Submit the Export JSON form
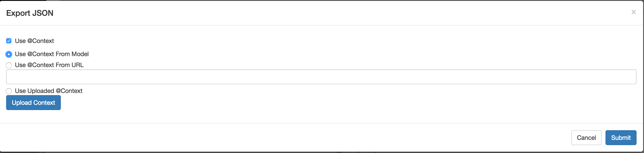Image resolution: width=644 pixels, height=153 pixels. pos(621,137)
